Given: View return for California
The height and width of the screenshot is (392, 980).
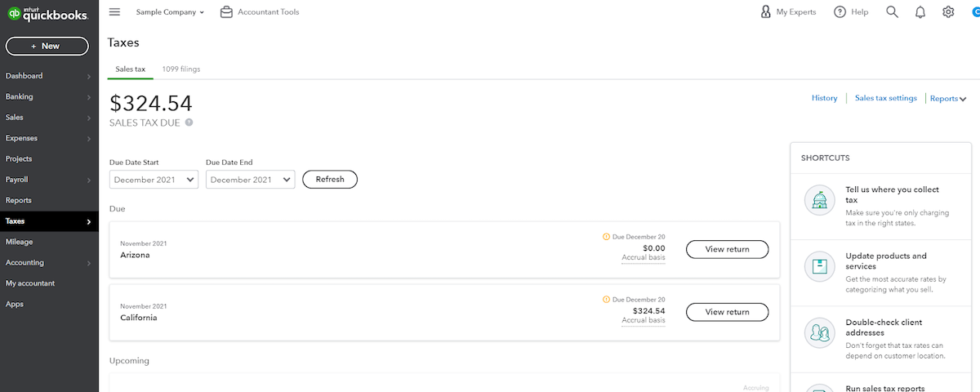Looking at the screenshot, I should [x=727, y=312].
